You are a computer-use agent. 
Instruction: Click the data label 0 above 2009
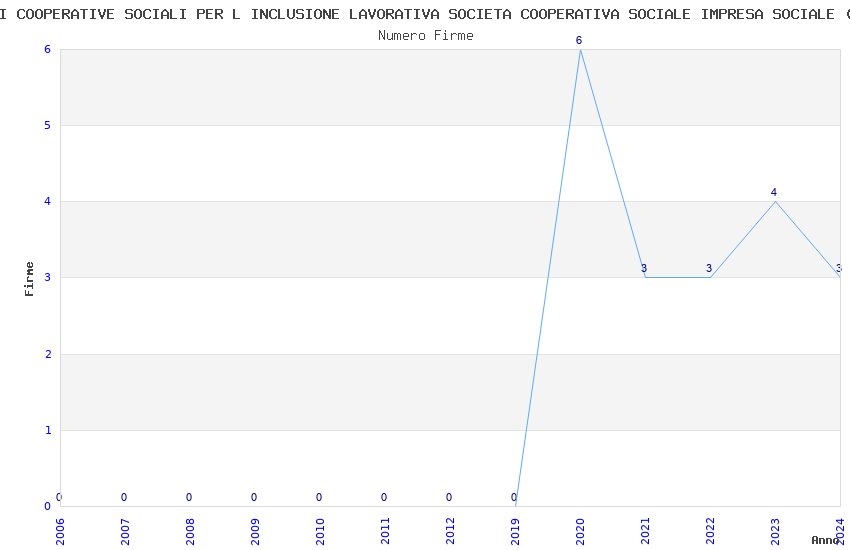click(x=254, y=497)
